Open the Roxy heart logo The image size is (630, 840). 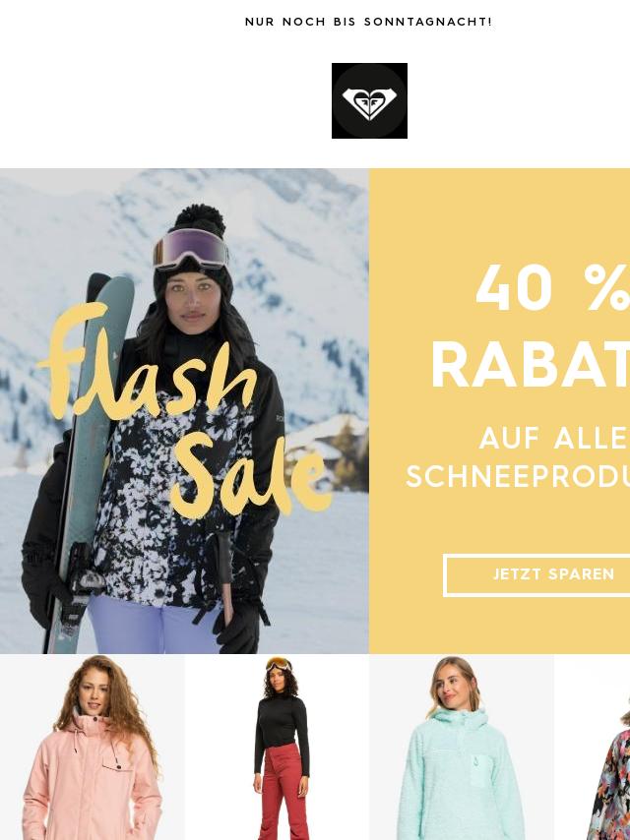coord(369,100)
